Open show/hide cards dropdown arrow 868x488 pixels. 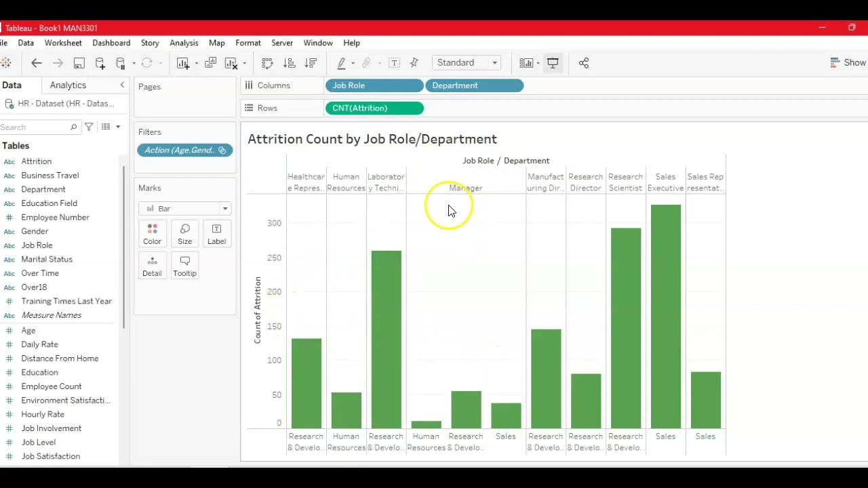tap(538, 63)
